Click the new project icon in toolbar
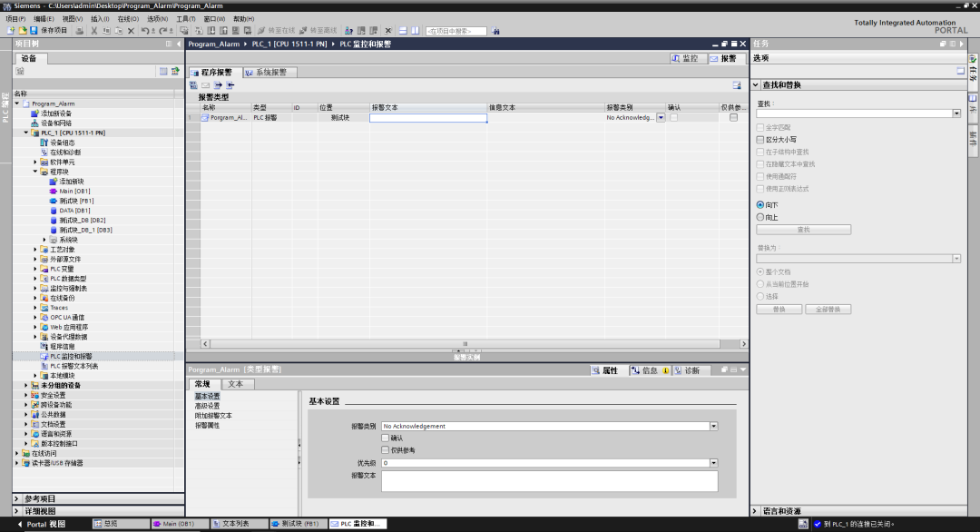Image resolution: width=980 pixels, height=532 pixels. (x=11, y=31)
